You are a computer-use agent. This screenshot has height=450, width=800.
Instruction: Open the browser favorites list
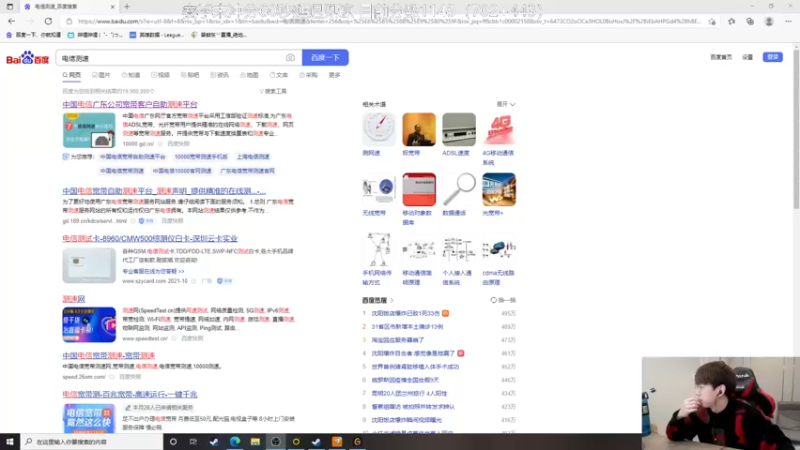click(x=731, y=21)
